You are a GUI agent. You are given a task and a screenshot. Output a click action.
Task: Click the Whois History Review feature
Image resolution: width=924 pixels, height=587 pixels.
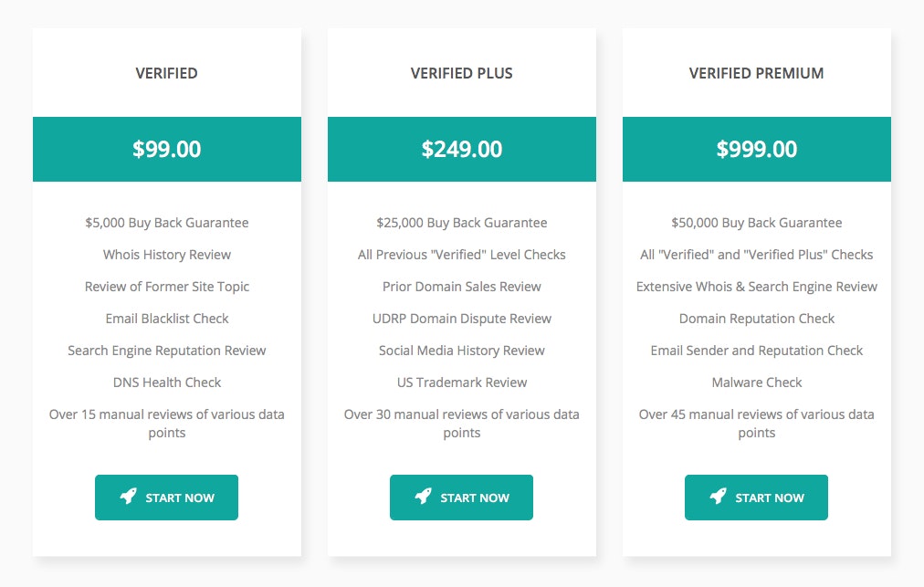166,254
